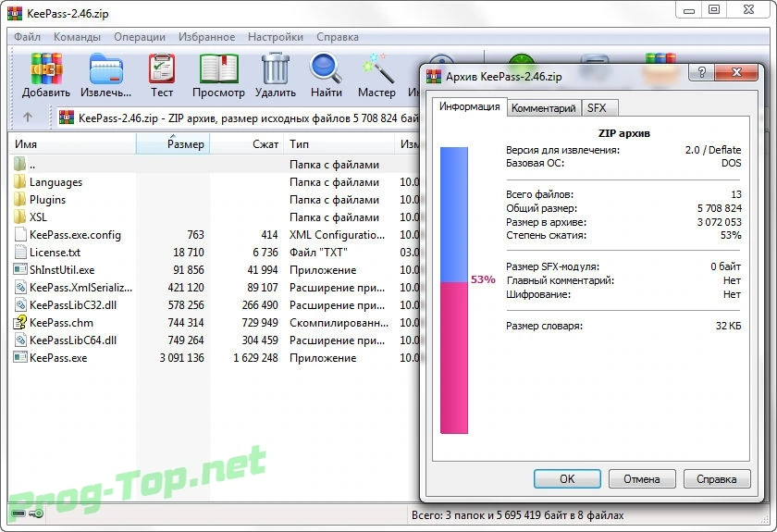Click the parent folder '..' icon
This screenshot has height=532, width=777.
coord(19,164)
